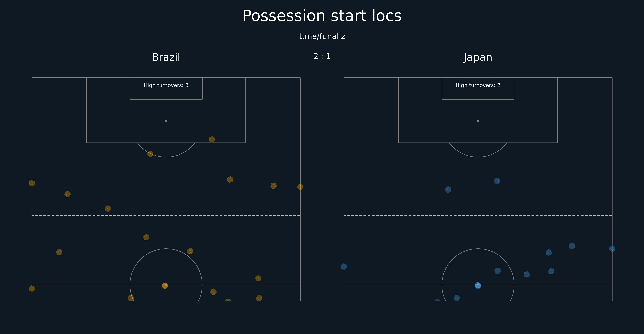Click Japan's High turnovers: 2 label

[x=478, y=85]
